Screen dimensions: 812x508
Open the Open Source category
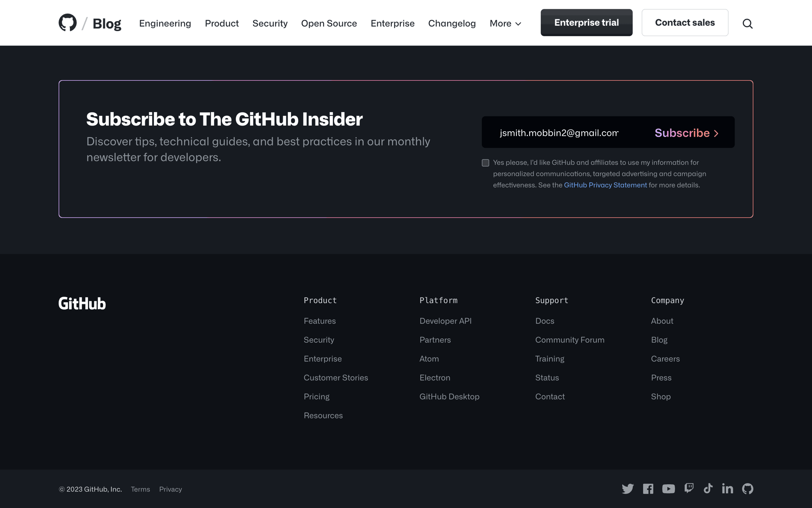[x=329, y=23]
